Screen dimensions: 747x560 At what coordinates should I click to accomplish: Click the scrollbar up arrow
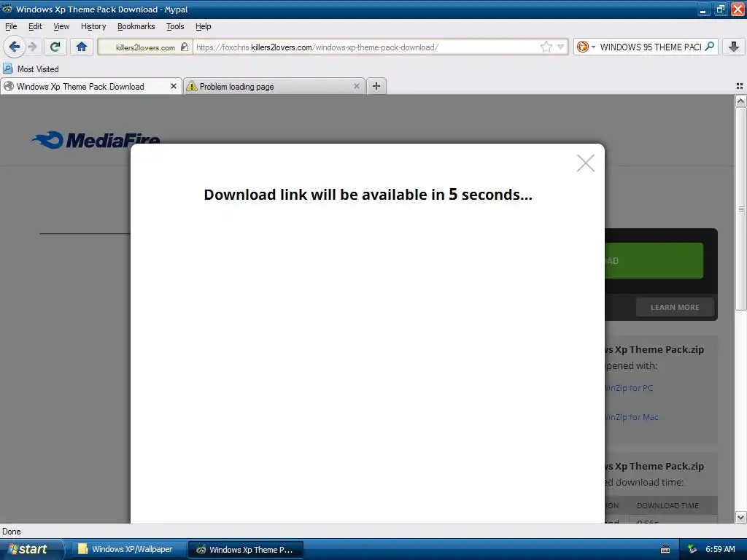point(740,101)
